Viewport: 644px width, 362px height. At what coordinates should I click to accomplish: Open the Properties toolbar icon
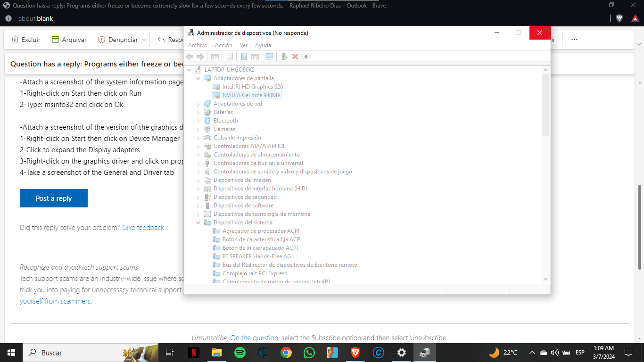click(x=229, y=57)
